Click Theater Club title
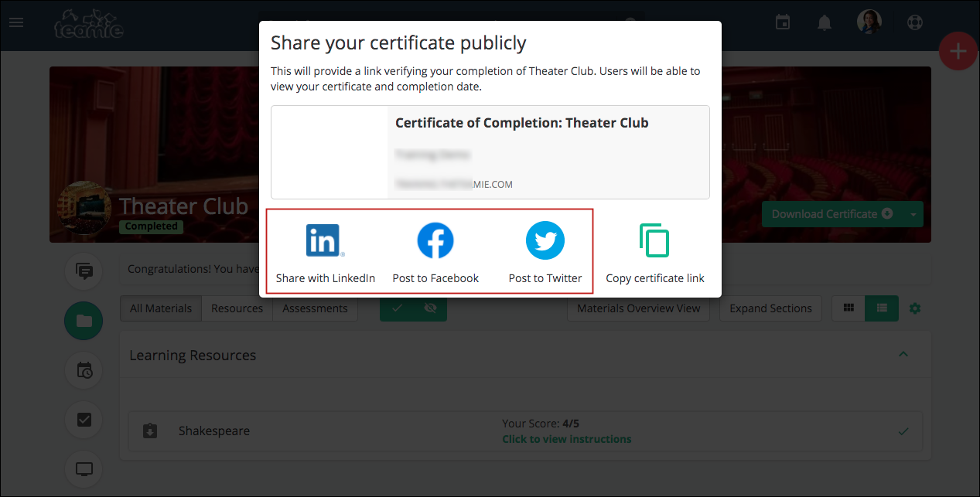980x497 pixels. 183,206
